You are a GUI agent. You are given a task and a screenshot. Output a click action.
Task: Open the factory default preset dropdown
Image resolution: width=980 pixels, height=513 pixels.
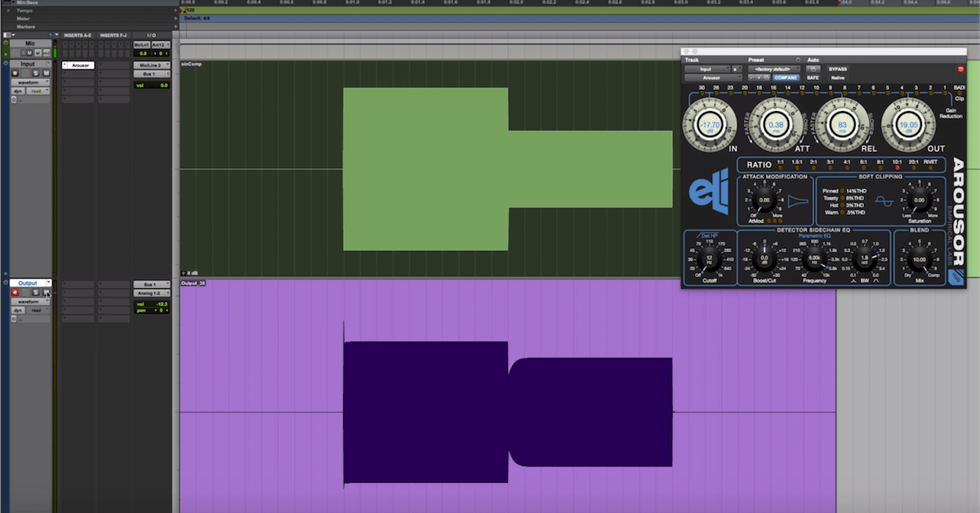pyautogui.click(x=774, y=69)
